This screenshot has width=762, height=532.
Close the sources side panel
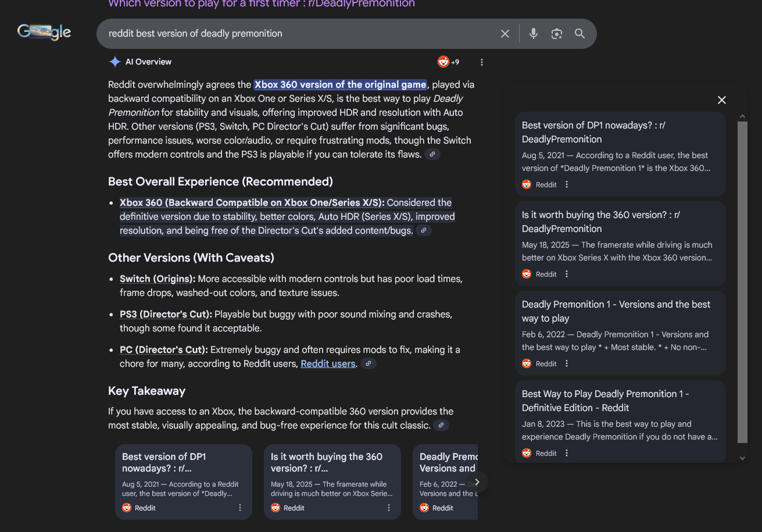click(x=722, y=100)
